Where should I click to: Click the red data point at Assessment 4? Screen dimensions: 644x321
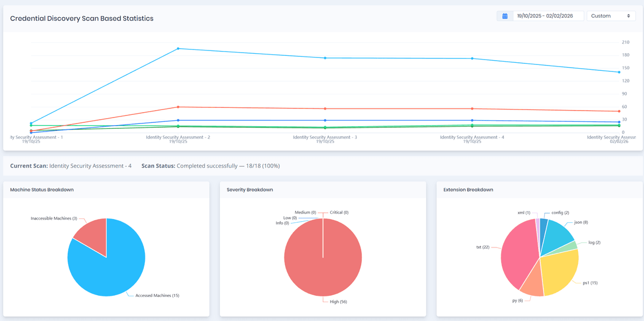click(472, 109)
